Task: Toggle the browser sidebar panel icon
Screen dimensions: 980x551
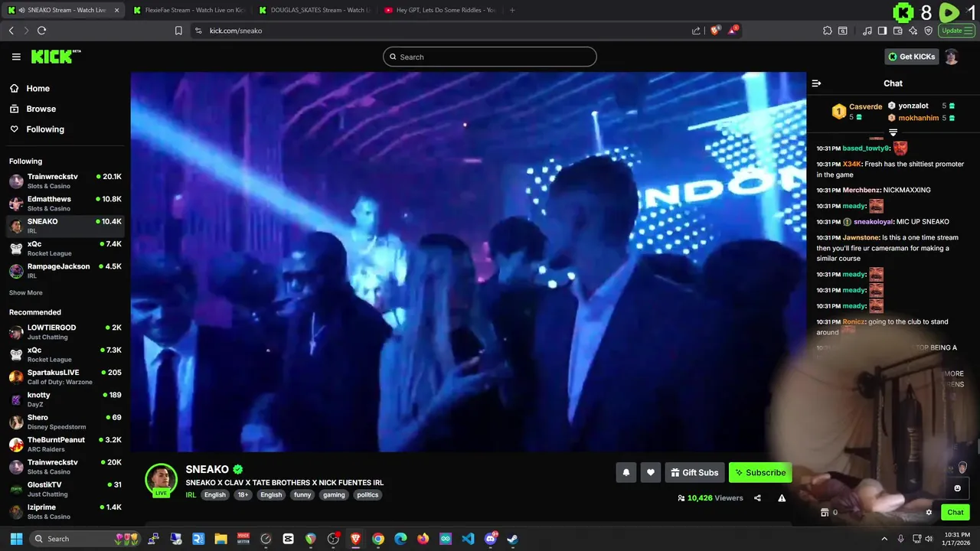Action: [x=882, y=31]
